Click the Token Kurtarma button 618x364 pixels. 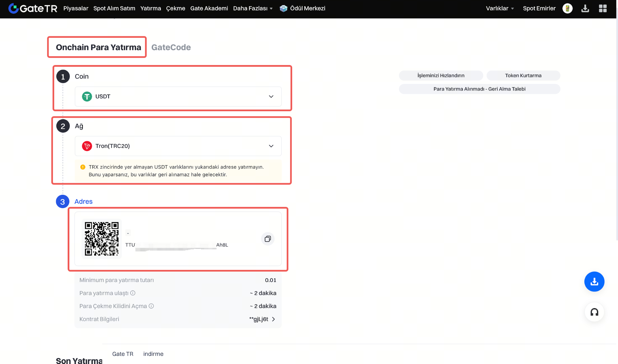523,76
